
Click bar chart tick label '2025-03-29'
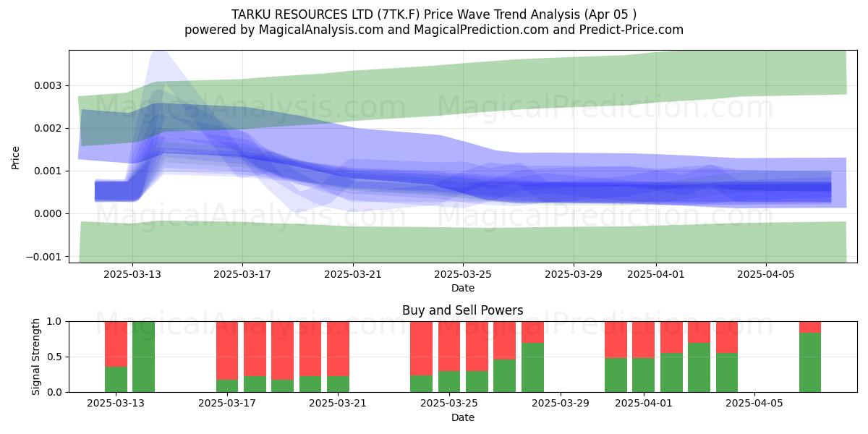click(x=561, y=403)
